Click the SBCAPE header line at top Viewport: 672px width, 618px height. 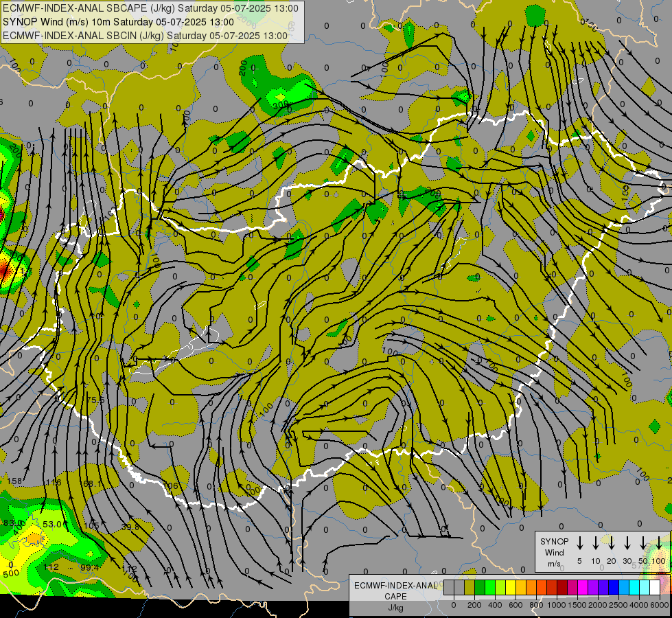[150, 8]
